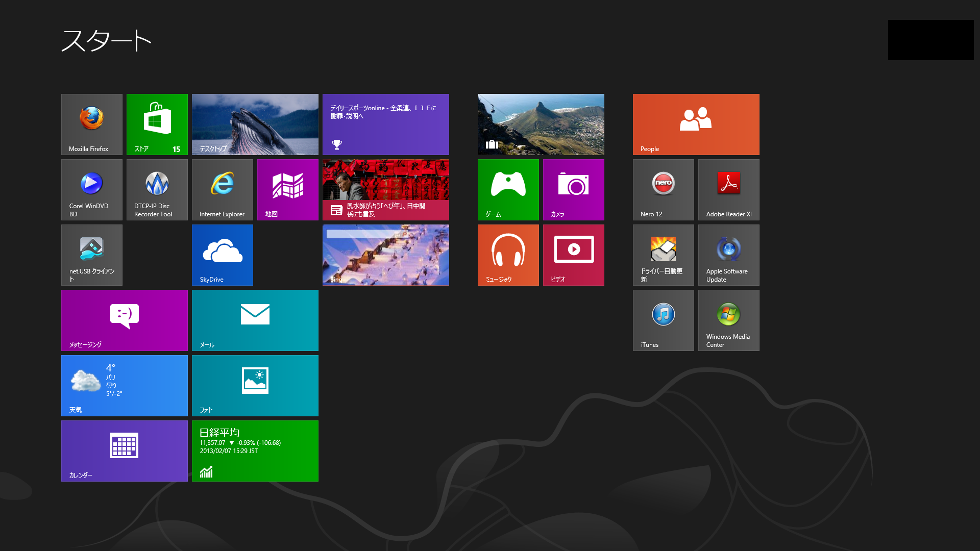Open the green Games controller tile

coord(508,189)
